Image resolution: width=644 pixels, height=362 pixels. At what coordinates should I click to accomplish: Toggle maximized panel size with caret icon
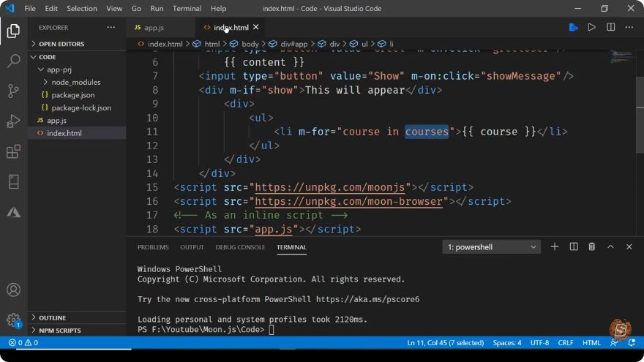click(610, 246)
